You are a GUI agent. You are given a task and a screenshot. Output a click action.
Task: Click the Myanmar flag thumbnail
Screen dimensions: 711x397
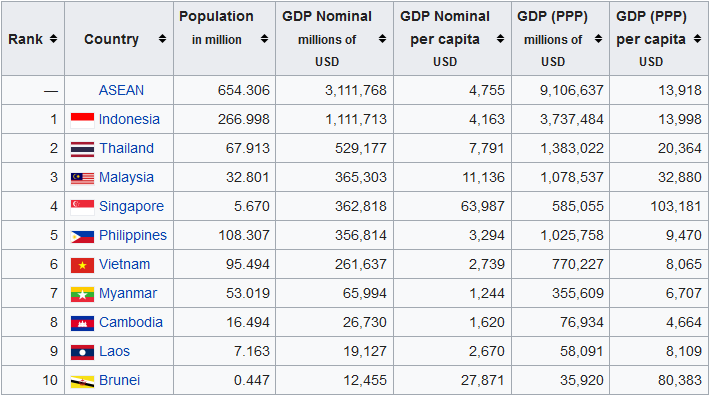[x=83, y=294]
